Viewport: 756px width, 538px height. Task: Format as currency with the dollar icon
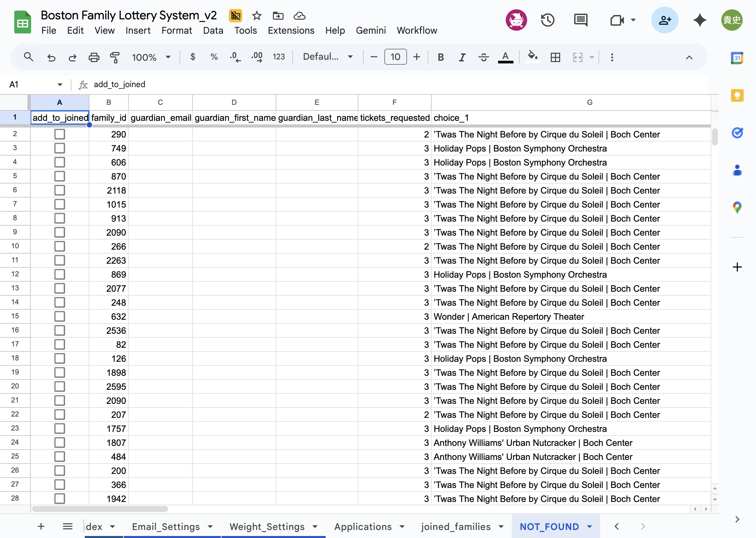point(193,57)
